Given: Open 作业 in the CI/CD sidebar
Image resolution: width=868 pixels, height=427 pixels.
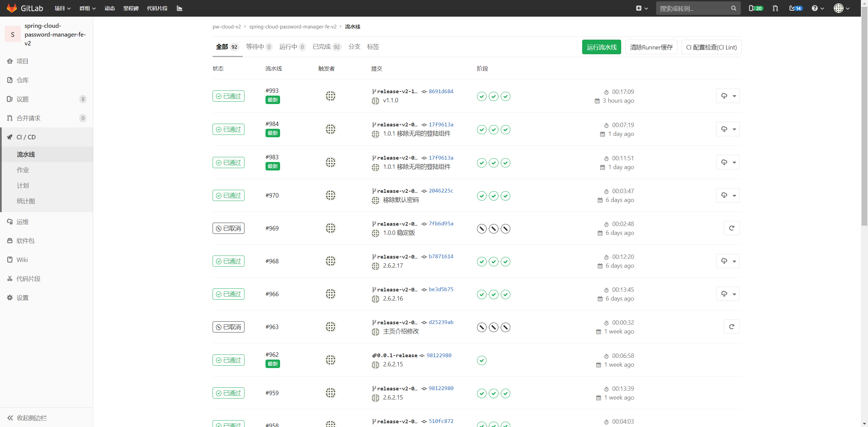Looking at the screenshot, I should pos(23,170).
